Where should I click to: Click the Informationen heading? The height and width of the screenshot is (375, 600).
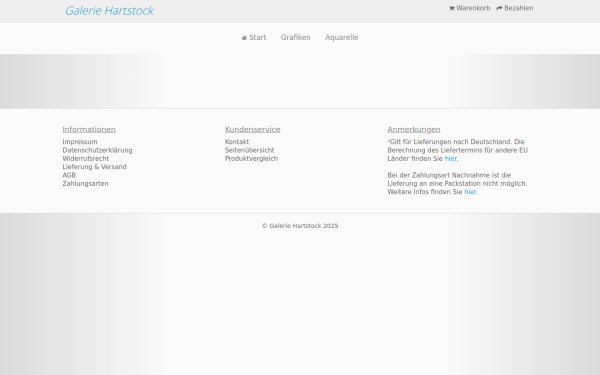tap(89, 130)
